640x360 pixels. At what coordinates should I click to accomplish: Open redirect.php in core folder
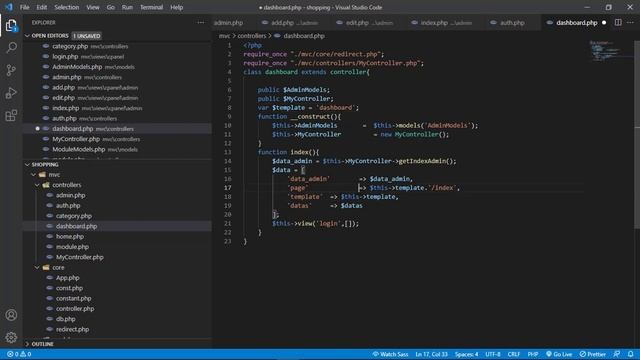pos(118,329)
